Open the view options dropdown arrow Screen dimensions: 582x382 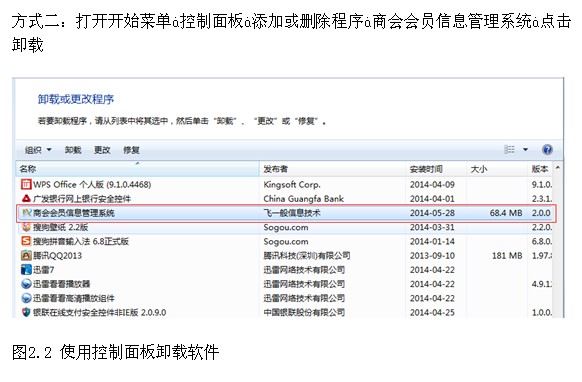point(525,150)
